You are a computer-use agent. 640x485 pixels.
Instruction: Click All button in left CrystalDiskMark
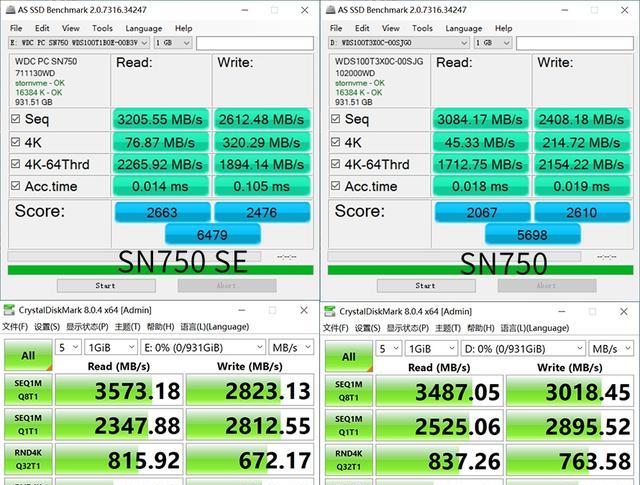(x=28, y=355)
